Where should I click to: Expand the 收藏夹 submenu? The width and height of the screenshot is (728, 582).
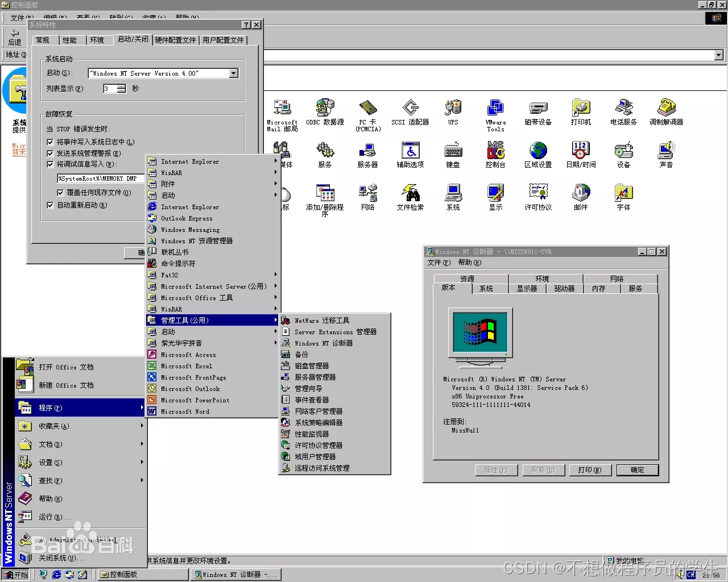tap(80, 426)
